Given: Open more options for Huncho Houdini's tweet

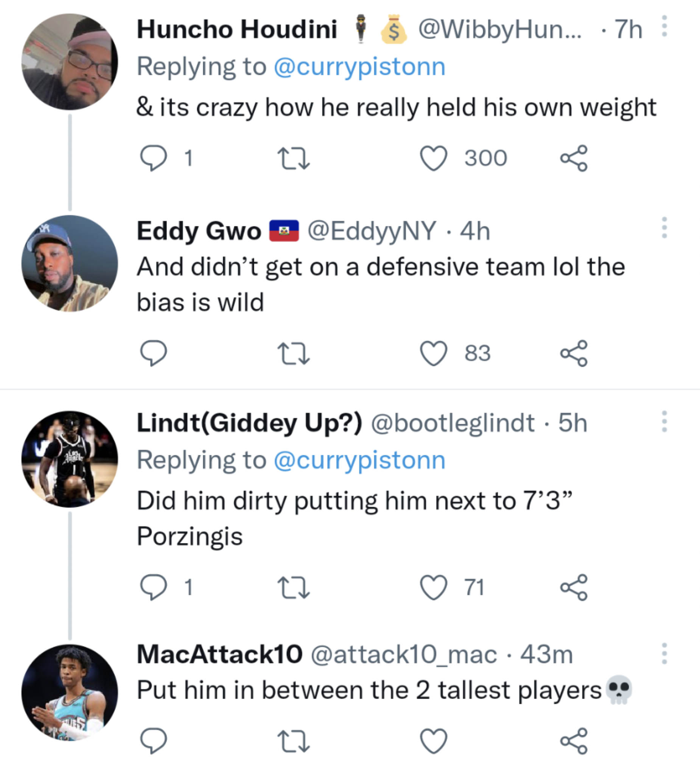Looking at the screenshot, I should tap(664, 26).
